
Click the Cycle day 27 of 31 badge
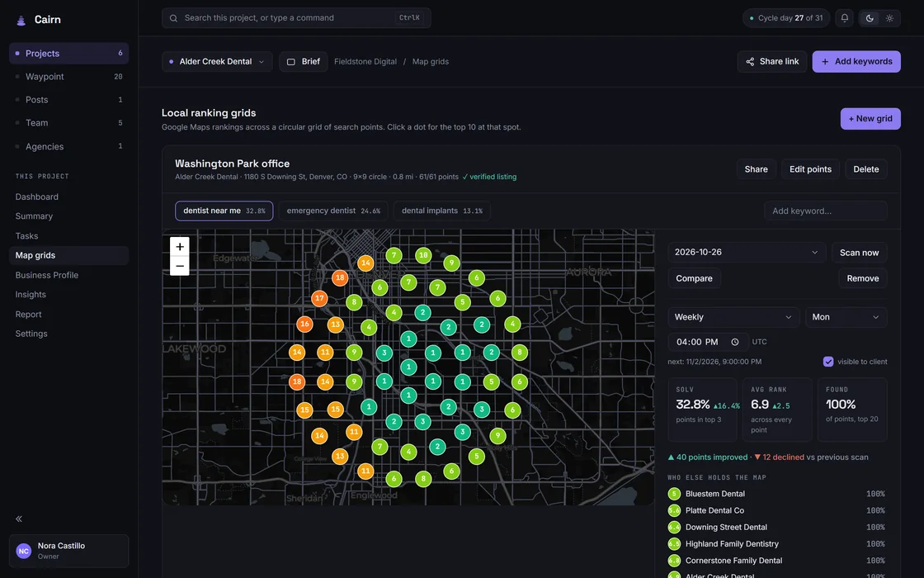(x=786, y=18)
